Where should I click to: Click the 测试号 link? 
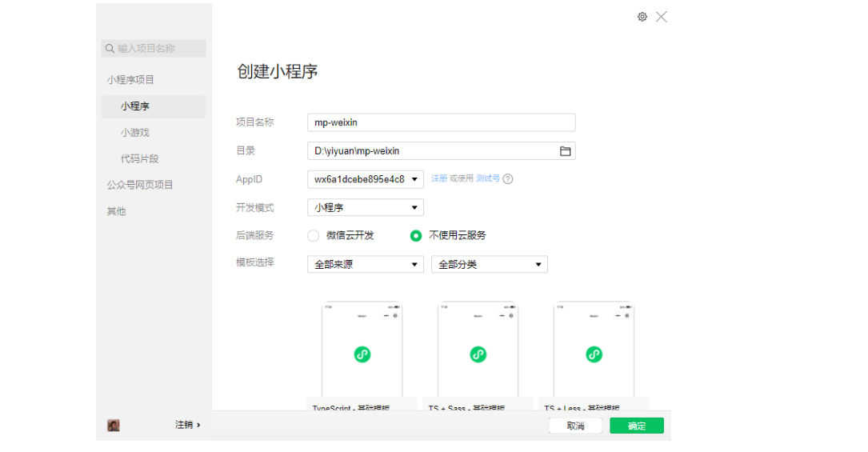coord(488,178)
